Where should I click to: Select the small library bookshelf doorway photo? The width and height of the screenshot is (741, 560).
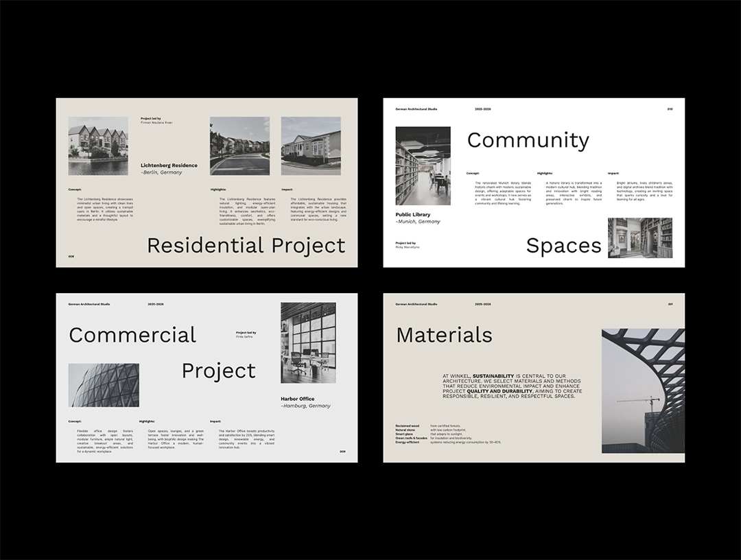click(x=640, y=237)
